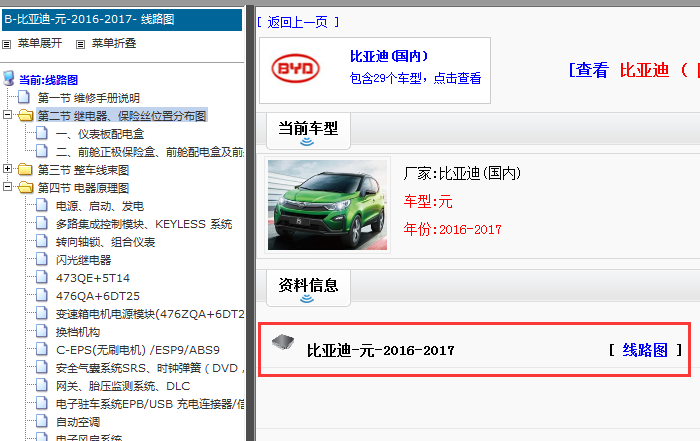Image resolution: width=700 pixels, height=441 pixels.
Task: Open 一、仪表板配电盒 tree item
Action: click(x=100, y=134)
